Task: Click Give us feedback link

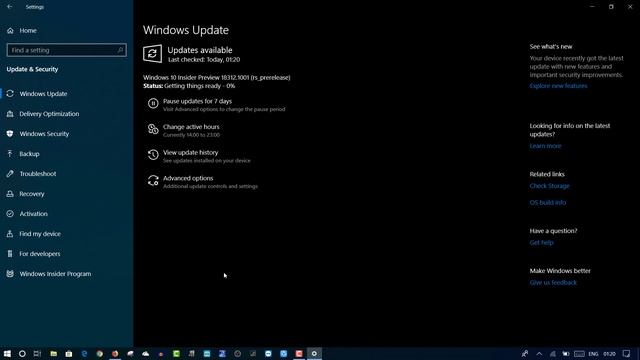Action: (x=553, y=283)
